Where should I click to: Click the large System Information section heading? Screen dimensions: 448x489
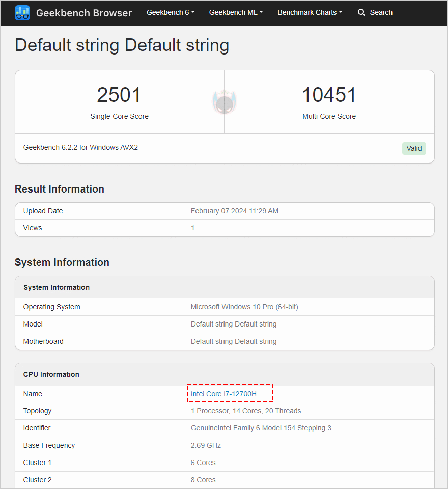[62, 262]
